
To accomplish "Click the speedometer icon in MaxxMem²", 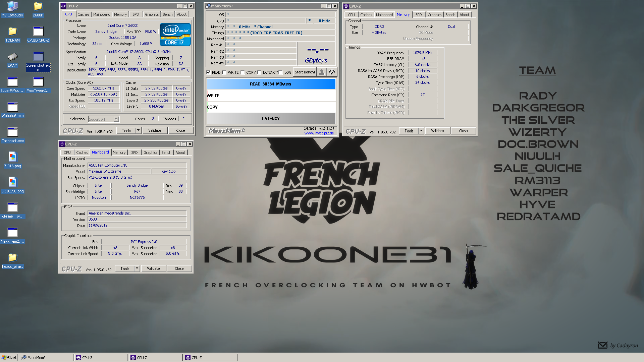I will (x=332, y=72).
